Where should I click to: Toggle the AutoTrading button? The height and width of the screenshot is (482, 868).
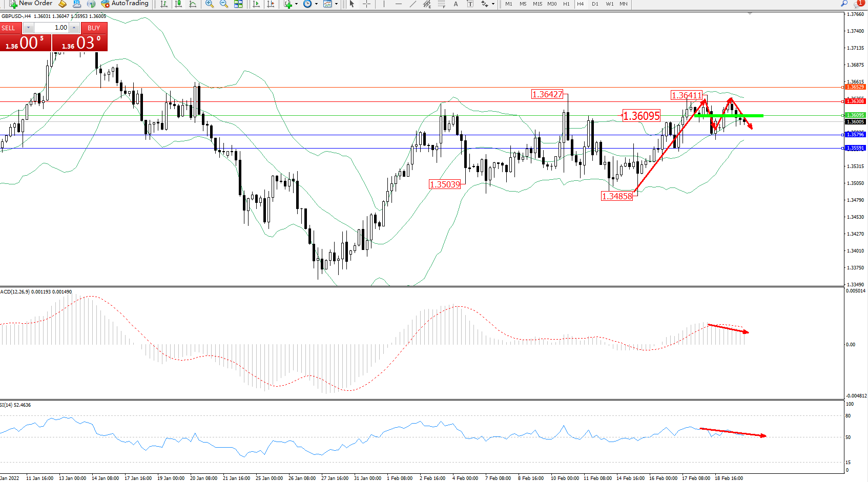coord(125,4)
